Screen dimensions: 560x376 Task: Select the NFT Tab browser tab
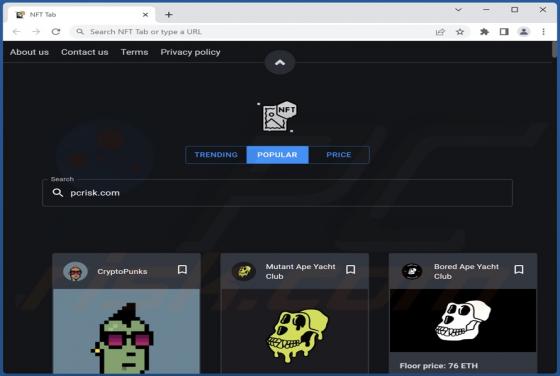click(82, 15)
